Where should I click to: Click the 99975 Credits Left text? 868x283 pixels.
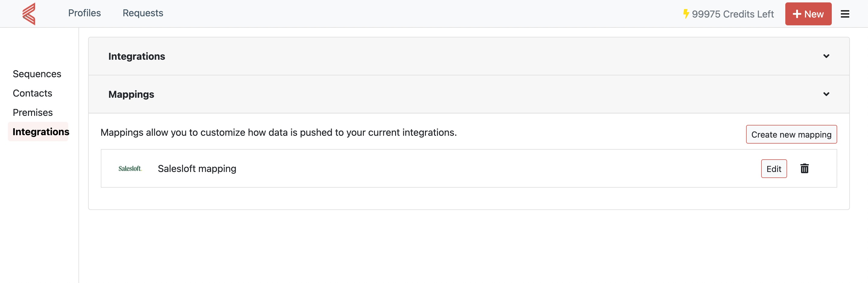(732, 14)
